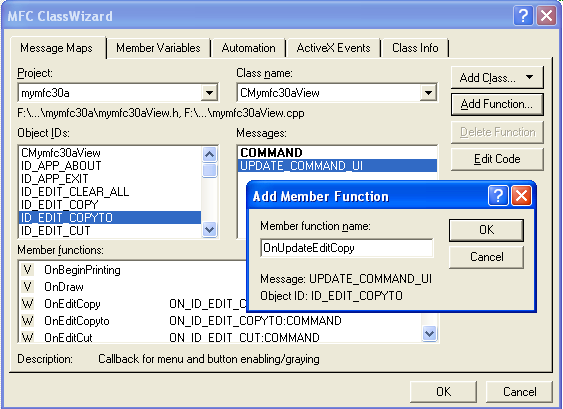Screen dimensions: 563x409
Task: Close the MFC ClassWizard window
Action: (546, 16)
